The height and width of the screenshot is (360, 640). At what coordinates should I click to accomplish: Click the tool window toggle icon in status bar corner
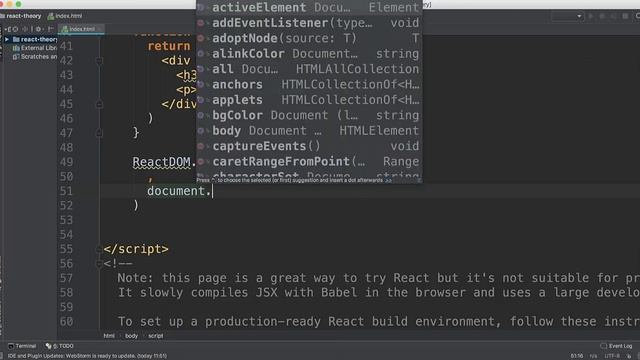tap(2, 356)
